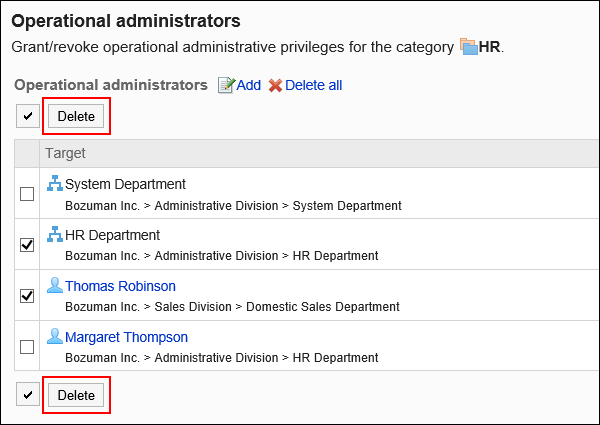Open the Margaret Thompson name link
600x425 pixels.
tap(126, 337)
